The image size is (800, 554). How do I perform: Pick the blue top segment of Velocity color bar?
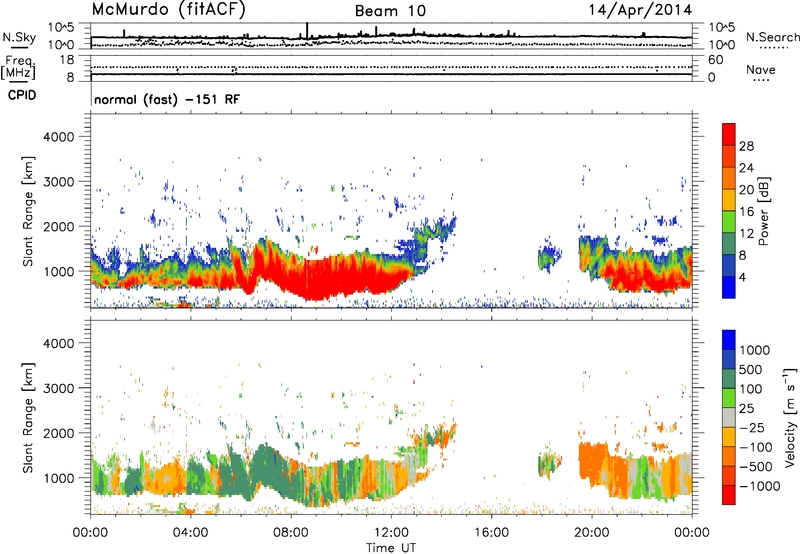tap(729, 340)
